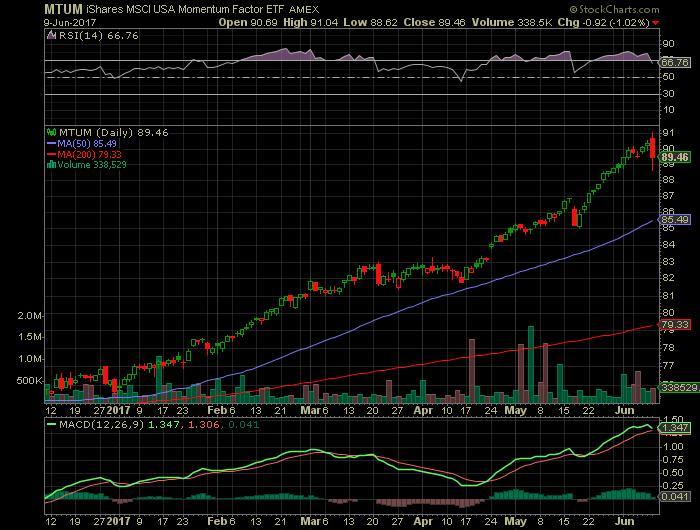Click the '9-Jun-2017' date text
Screen dimensions: 700x530
pyautogui.click(x=70, y=22)
